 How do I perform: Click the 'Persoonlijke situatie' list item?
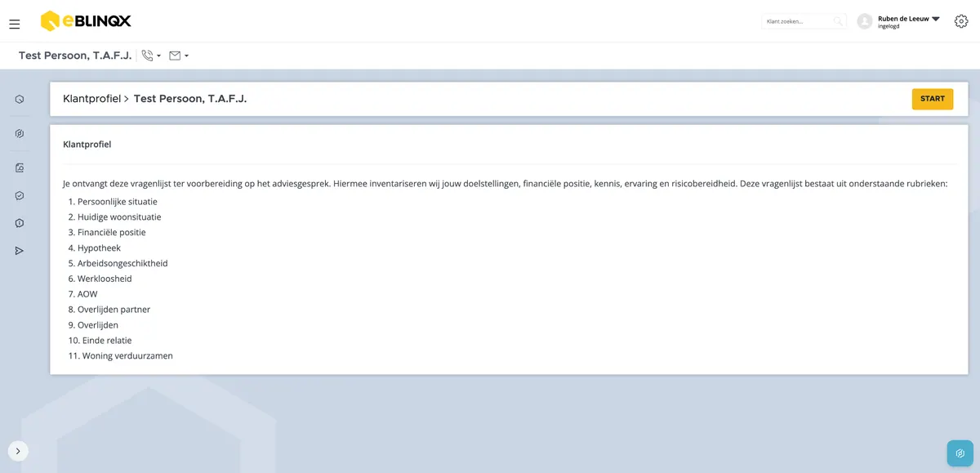pos(118,202)
